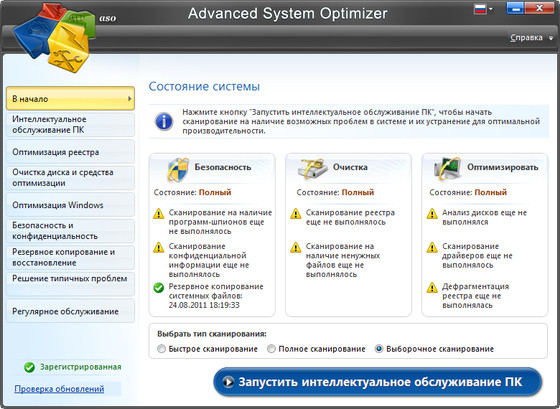Click play arrow icon on Запустить button

(x=228, y=382)
